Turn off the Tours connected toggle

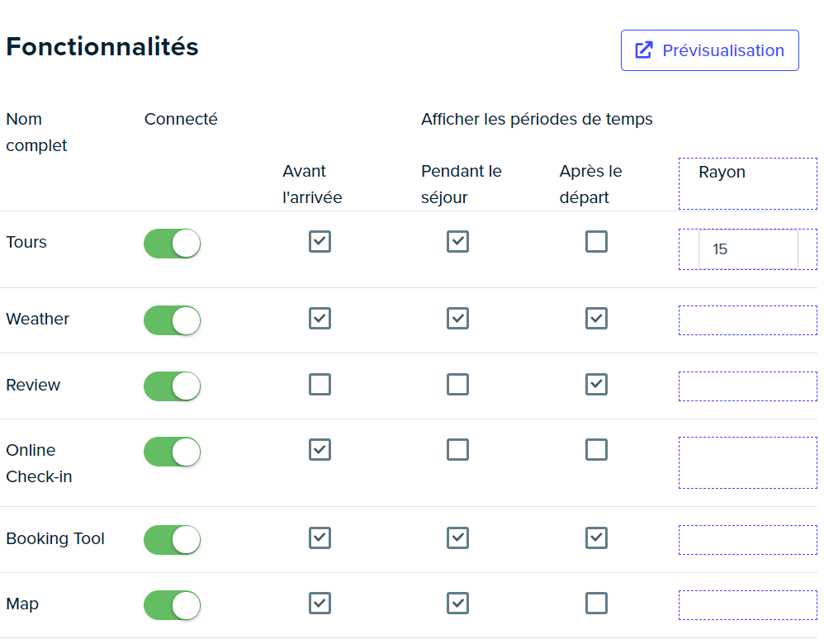(x=173, y=244)
